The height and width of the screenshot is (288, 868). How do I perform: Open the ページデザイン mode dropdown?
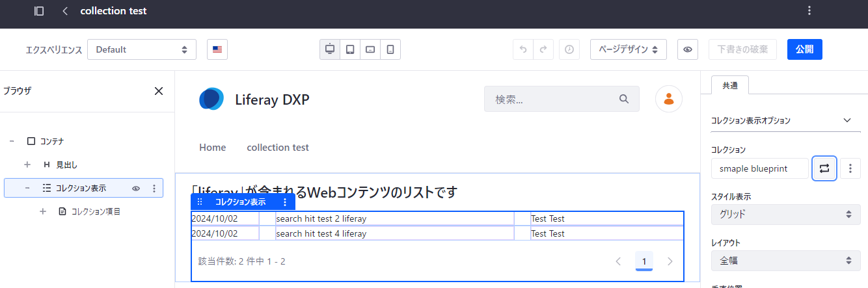point(629,49)
